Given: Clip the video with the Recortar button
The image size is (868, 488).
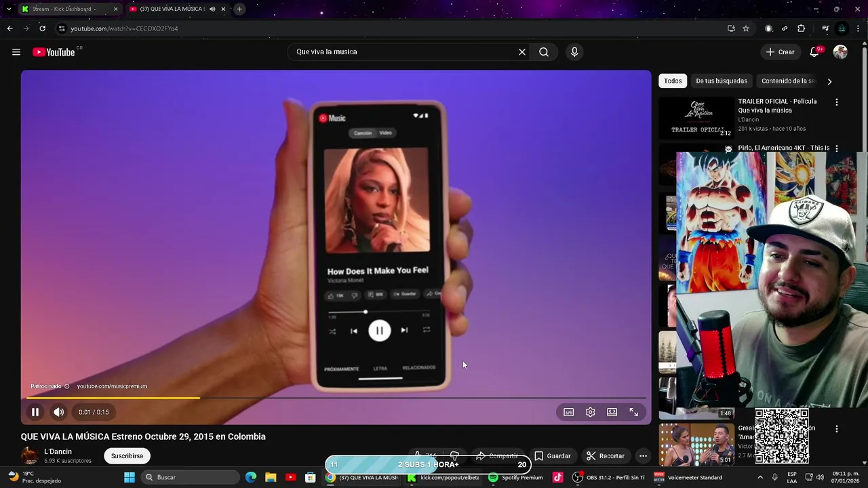Looking at the screenshot, I should click(x=605, y=456).
